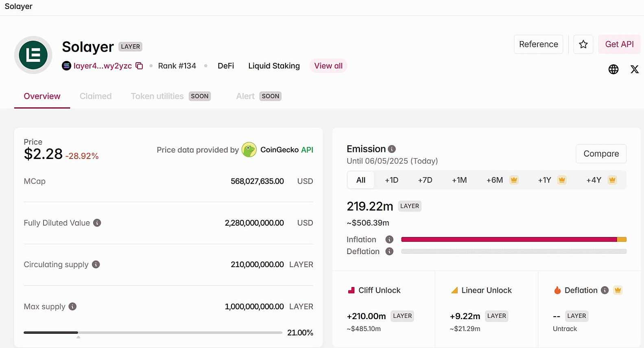Show info next to Emission heading
644x348 pixels.
click(x=392, y=149)
